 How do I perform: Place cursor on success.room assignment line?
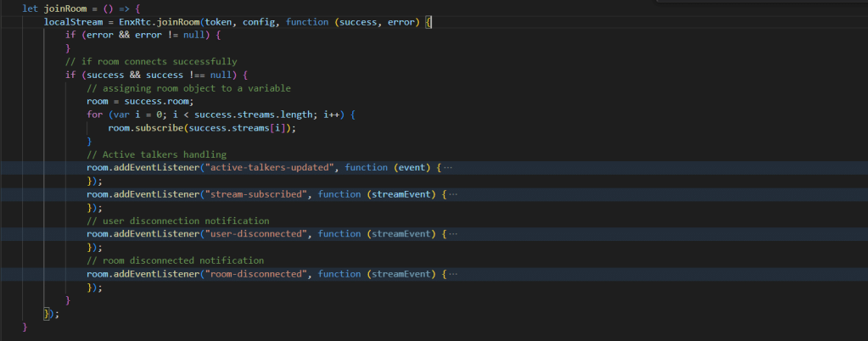coord(141,101)
